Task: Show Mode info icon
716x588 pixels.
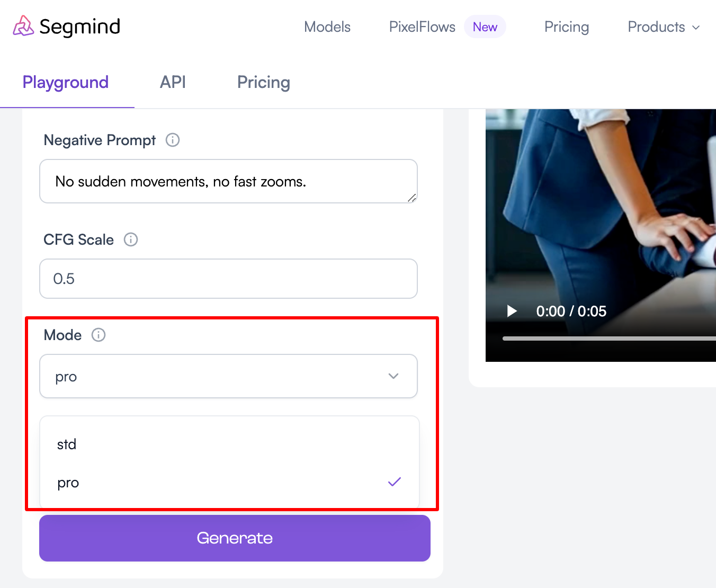Action: (x=99, y=335)
